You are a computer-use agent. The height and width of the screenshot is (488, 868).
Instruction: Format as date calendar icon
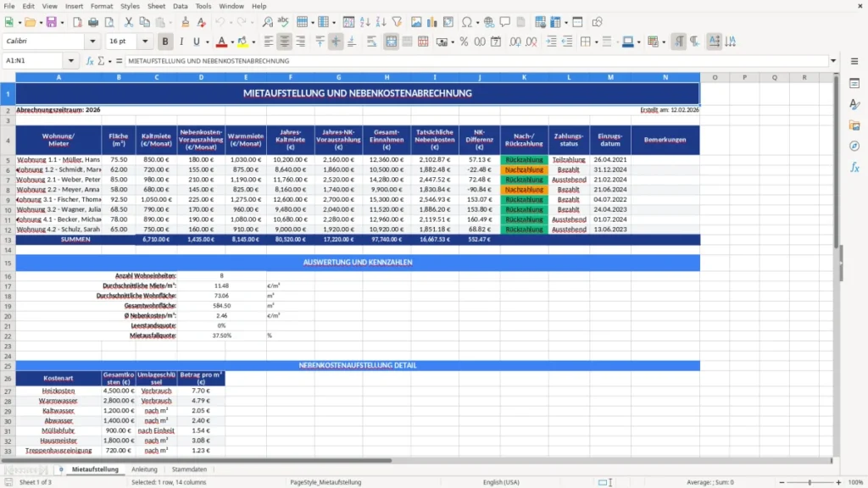tap(496, 42)
